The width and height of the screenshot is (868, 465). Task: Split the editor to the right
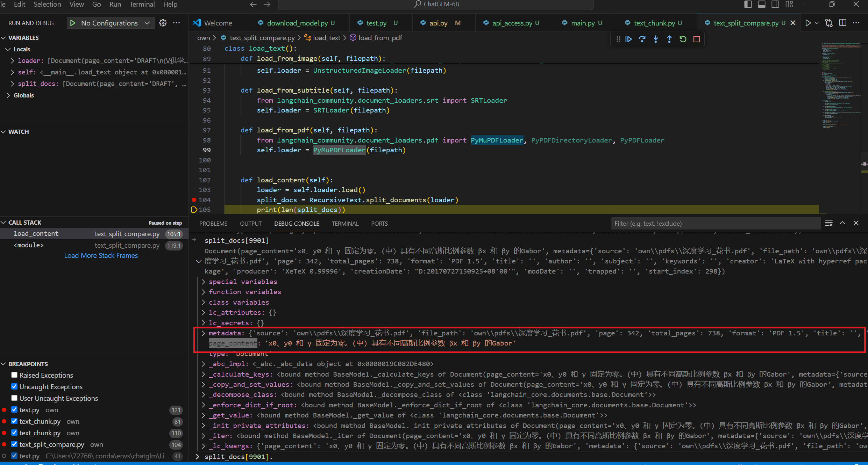point(843,23)
